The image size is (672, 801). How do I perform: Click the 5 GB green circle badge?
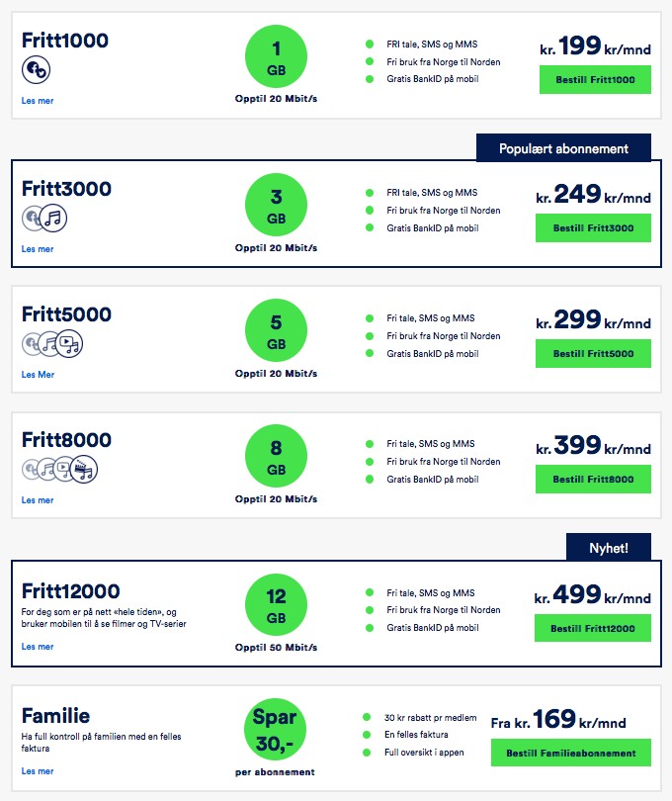pyautogui.click(x=277, y=330)
